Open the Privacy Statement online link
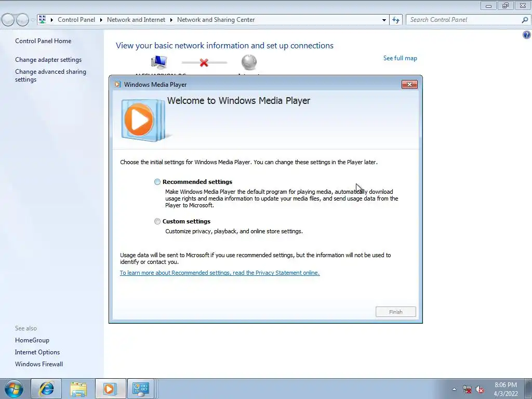The height and width of the screenshot is (399, 532). point(220,273)
